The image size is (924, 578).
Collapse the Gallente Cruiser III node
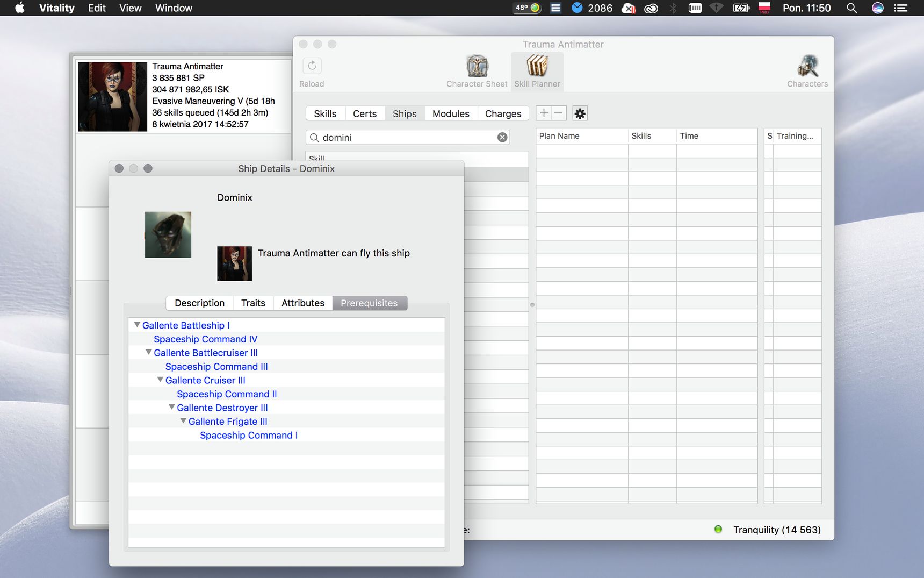[x=160, y=380]
